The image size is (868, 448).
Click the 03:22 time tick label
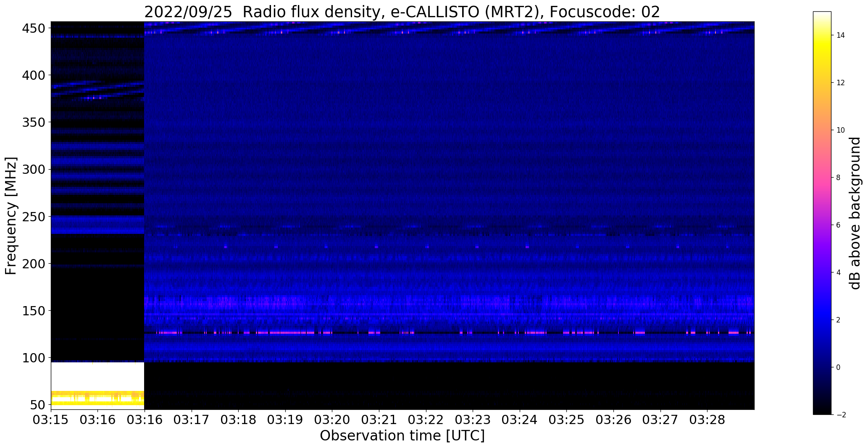coord(426,420)
